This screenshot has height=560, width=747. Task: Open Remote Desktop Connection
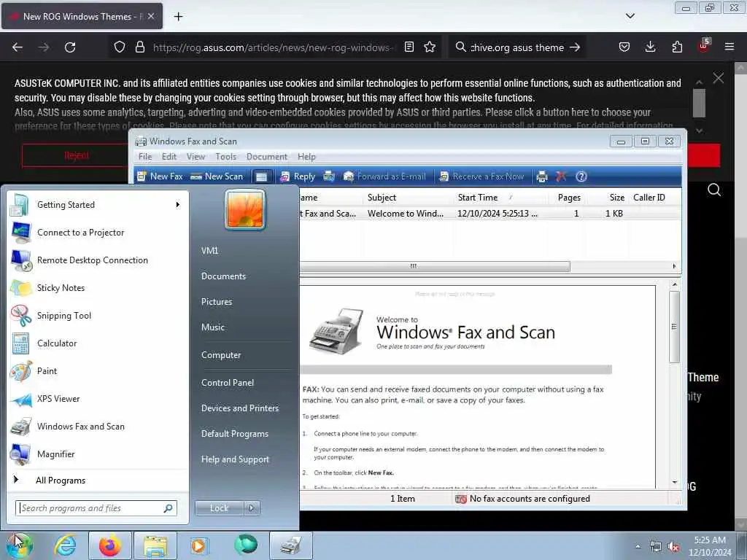pos(98,260)
